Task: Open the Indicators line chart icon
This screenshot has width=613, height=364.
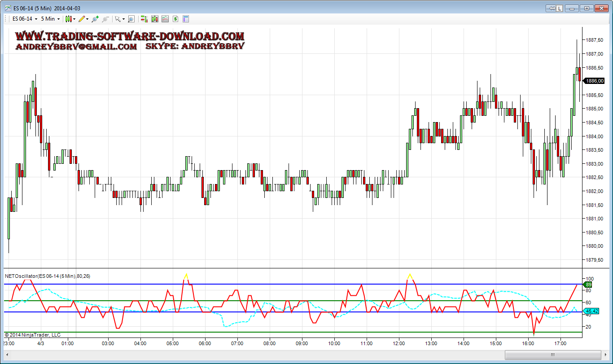Action: (x=165, y=19)
